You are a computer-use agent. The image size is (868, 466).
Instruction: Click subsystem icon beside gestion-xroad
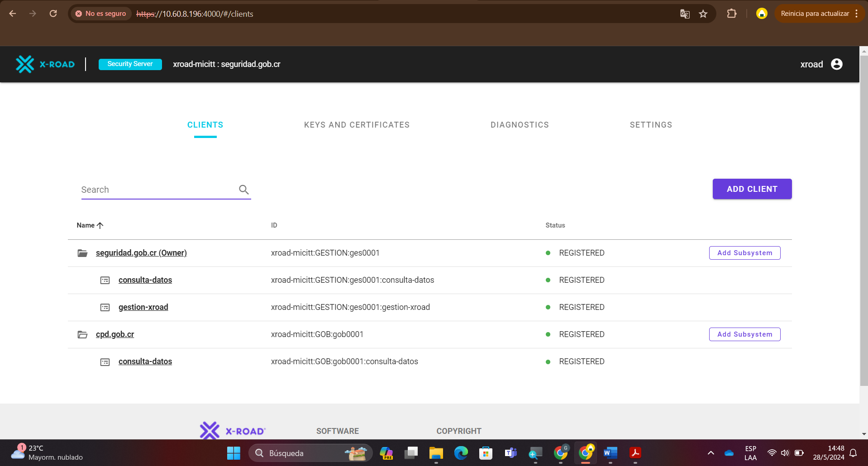pyautogui.click(x=105, y=308)
